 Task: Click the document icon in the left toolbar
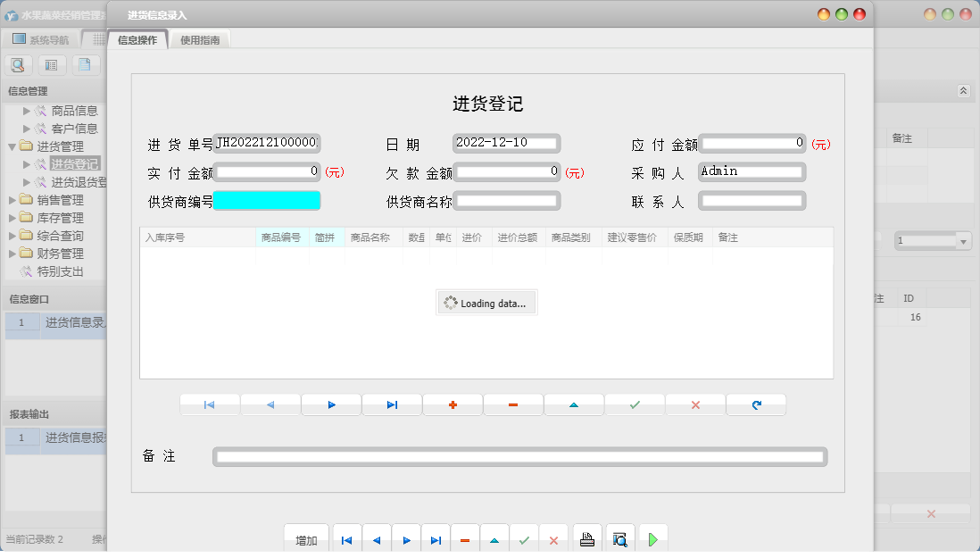point(85,64)
